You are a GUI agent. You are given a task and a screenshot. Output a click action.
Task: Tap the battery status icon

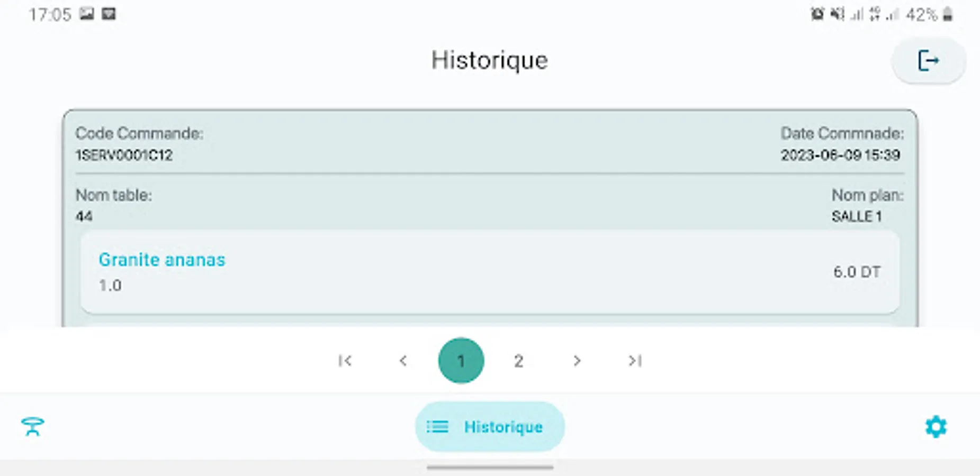click(948, 15)
